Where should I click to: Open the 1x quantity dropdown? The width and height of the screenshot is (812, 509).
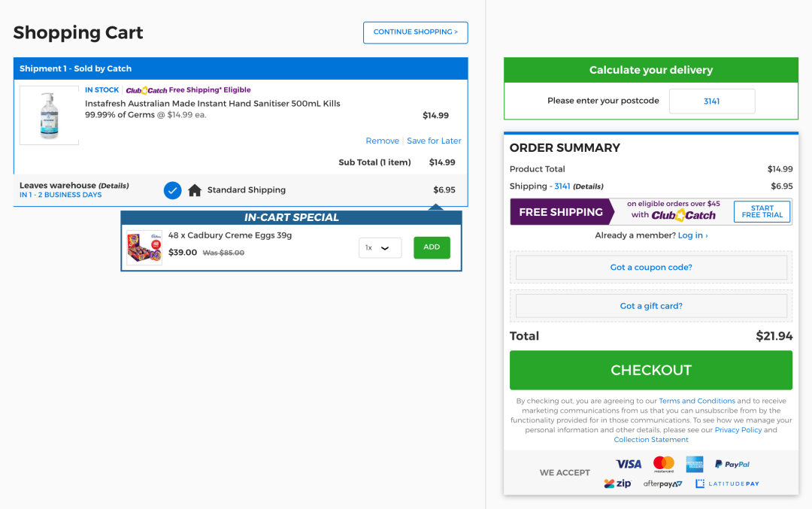(x=380, y=247)
